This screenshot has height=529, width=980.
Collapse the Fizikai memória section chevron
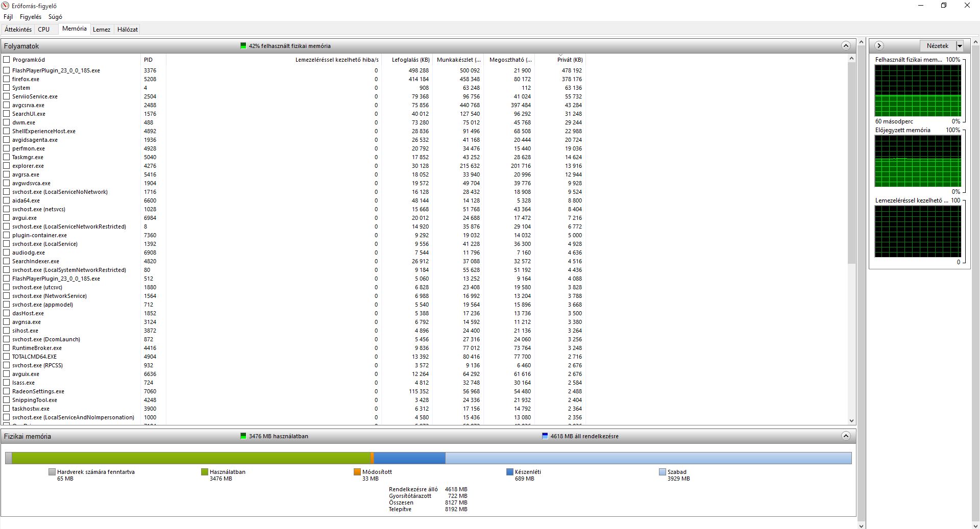[846, 436]
